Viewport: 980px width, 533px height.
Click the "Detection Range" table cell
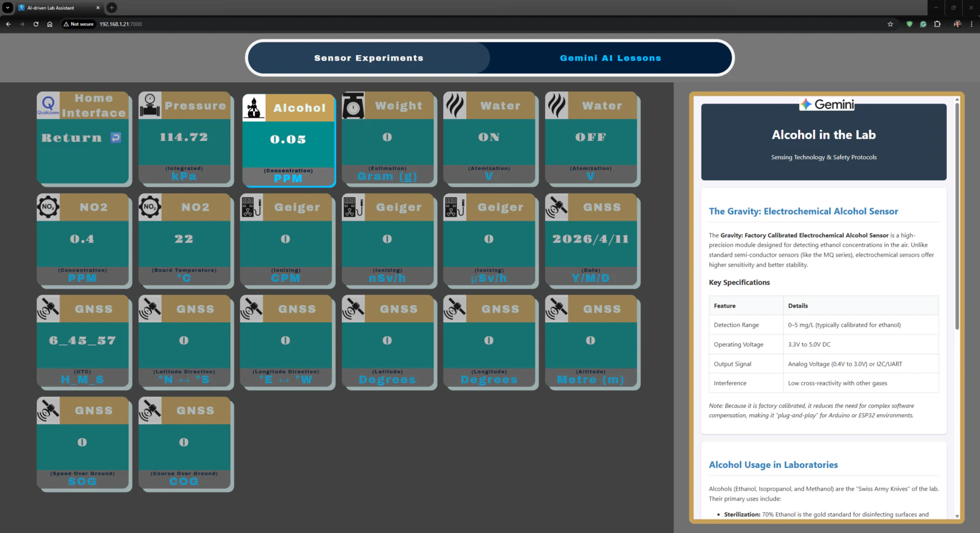click(746, 325)
